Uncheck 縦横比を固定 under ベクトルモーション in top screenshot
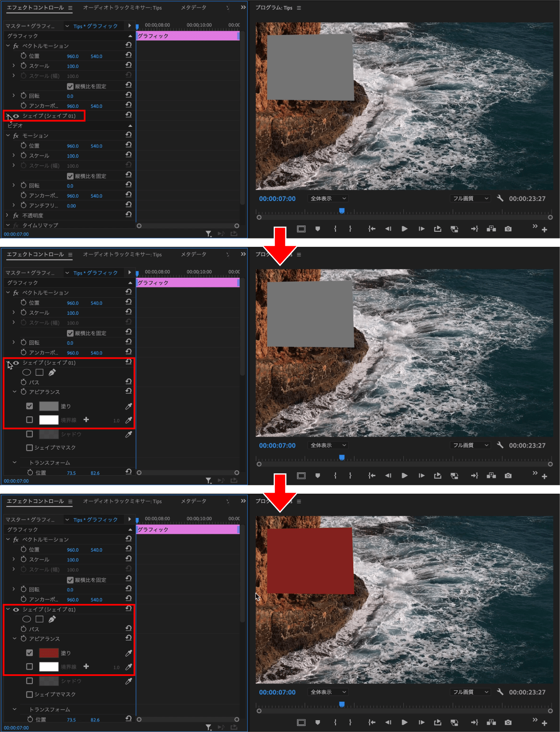Viewport: 560px width, 732px height. [70, 86]
